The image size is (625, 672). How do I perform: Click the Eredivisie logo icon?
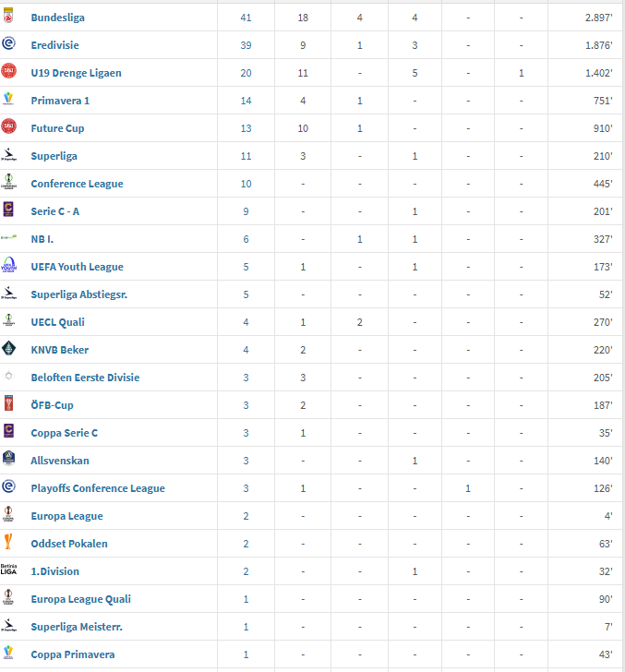coord(8,44)
